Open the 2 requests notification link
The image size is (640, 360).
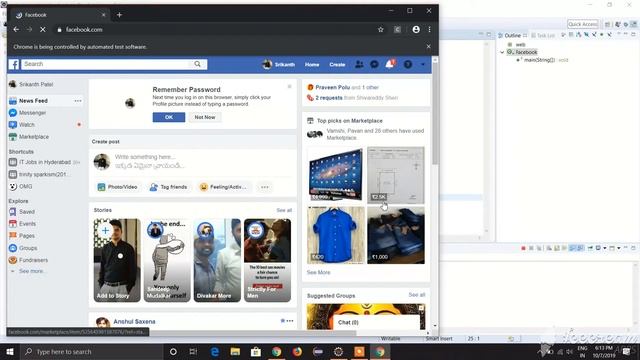[x=329, y=98]
